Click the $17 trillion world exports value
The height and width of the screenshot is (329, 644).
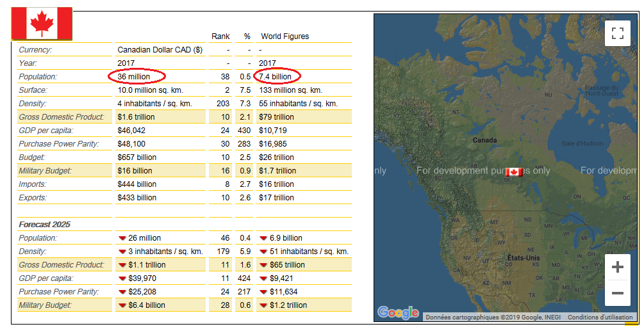click(x=276, y=198)
